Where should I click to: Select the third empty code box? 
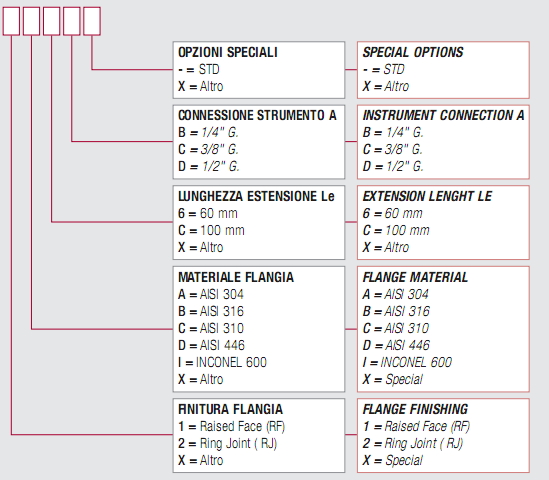pos(51,21)
